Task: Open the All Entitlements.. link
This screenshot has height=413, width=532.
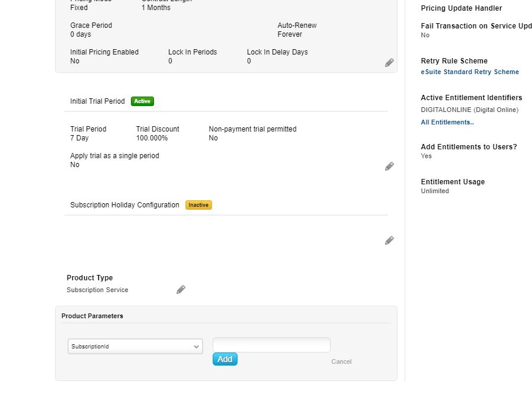Action: pos(447,122)
